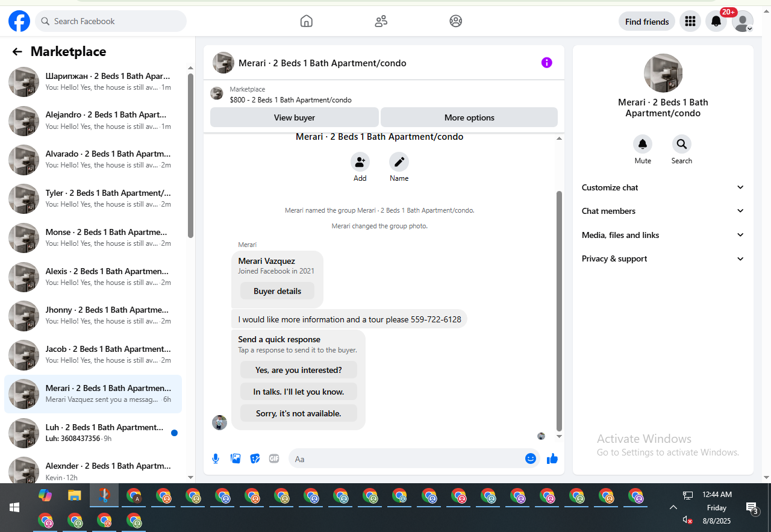Search in conversation magnifier icon
The height and width of the screenshot is (532, 771).
(682, 144)
